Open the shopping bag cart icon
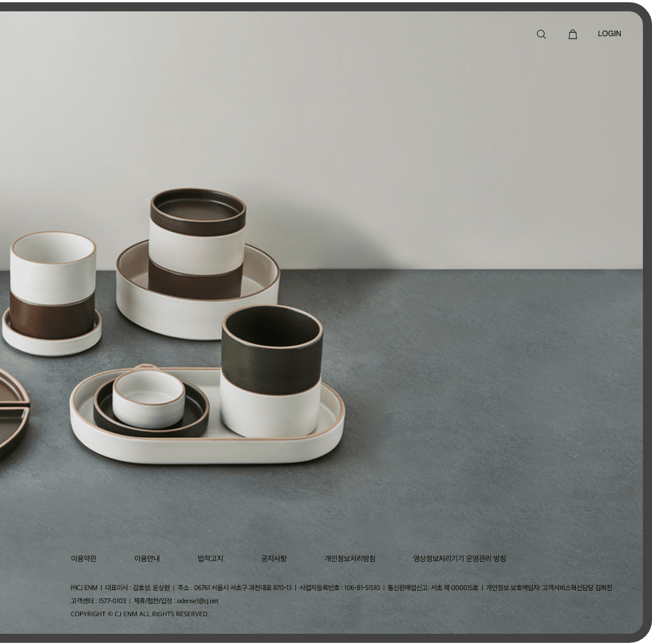Screen dimensions: 652x644 point(572,34)
